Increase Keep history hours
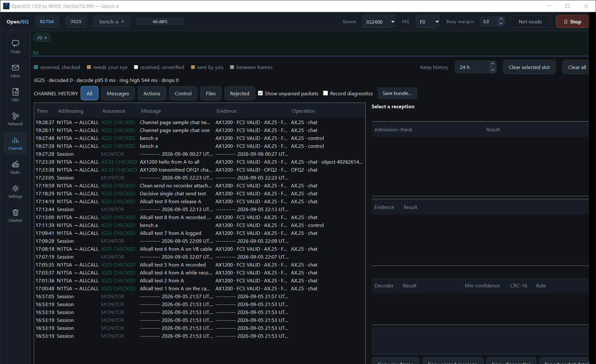The height and width of the screenshot is (364, 596). pos(492,64)
